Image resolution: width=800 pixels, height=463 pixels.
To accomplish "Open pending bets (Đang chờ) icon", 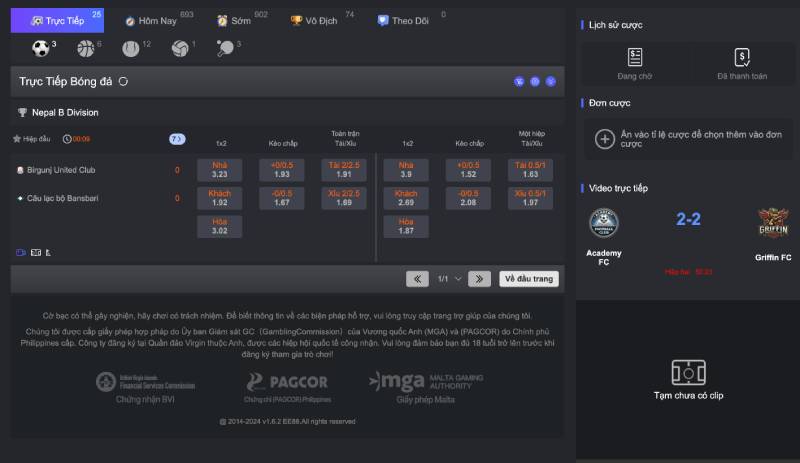I will coord(635,58).
